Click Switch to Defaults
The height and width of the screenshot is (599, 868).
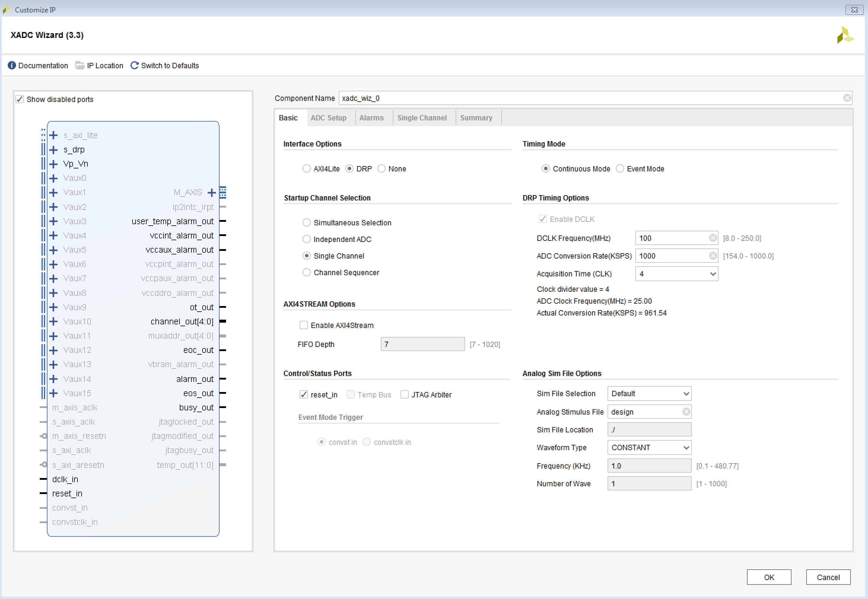tap(170, 65)
